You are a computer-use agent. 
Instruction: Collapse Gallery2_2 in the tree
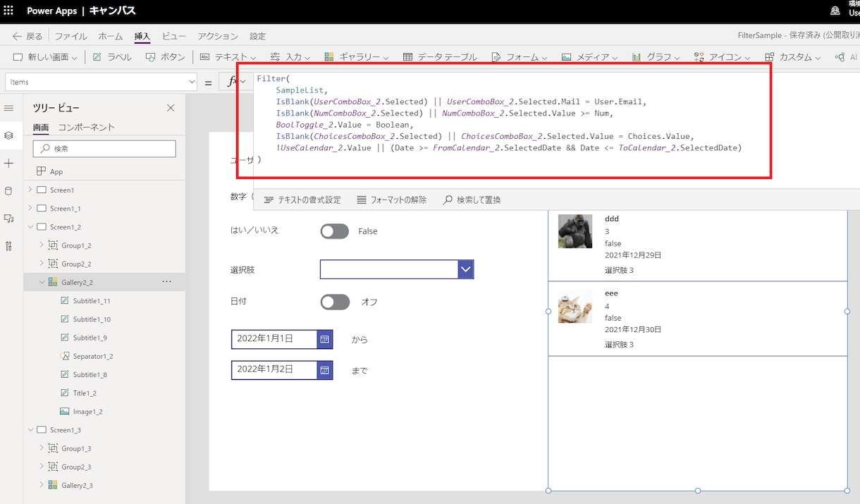point(42,282)
